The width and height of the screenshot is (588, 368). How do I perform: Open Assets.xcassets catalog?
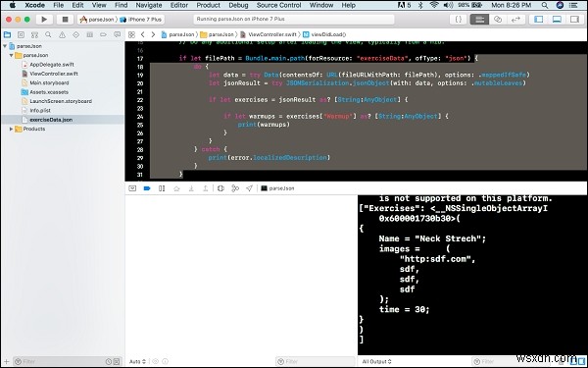pyautogui.click(x=49, y=92)
